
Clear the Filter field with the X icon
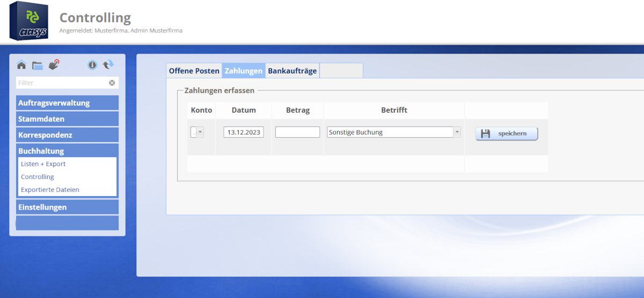click(112, 83)
